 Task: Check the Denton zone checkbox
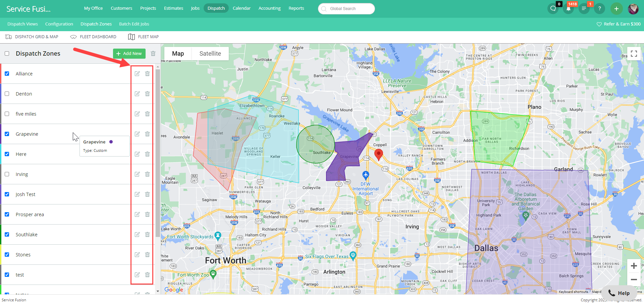[x=7, y=94]
